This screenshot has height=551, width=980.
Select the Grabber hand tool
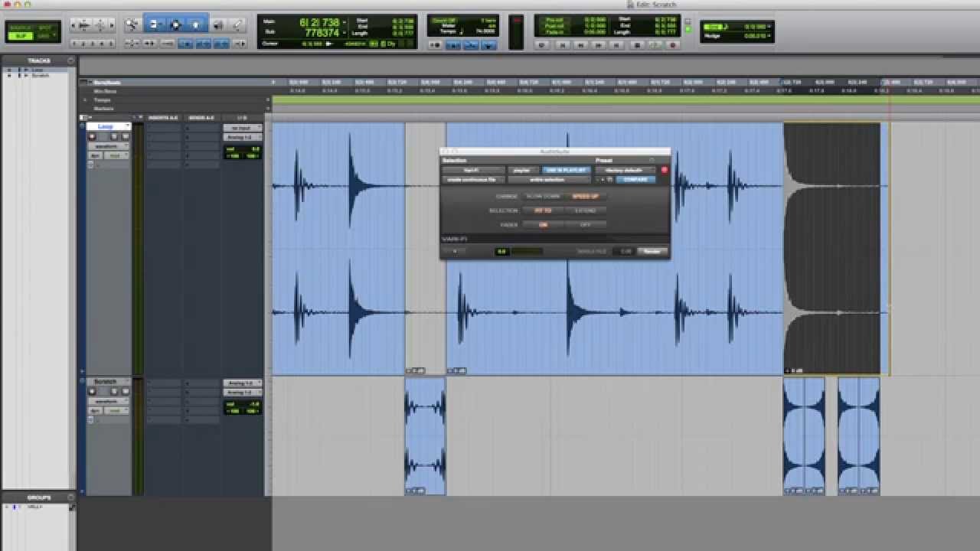pos(195,24)
